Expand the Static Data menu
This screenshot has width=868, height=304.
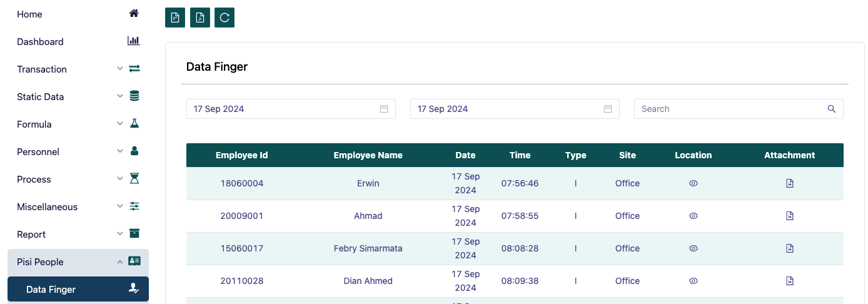coord(78,97)
